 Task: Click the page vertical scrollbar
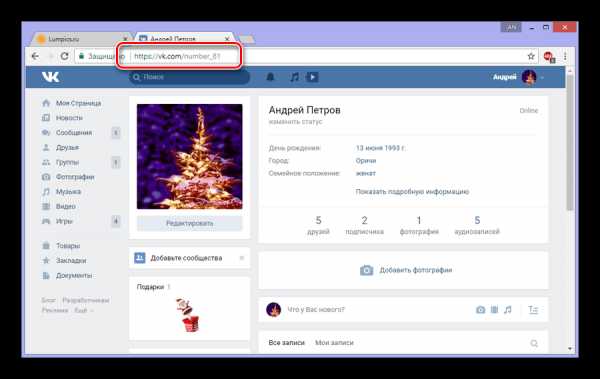click(x=570, y=142)
